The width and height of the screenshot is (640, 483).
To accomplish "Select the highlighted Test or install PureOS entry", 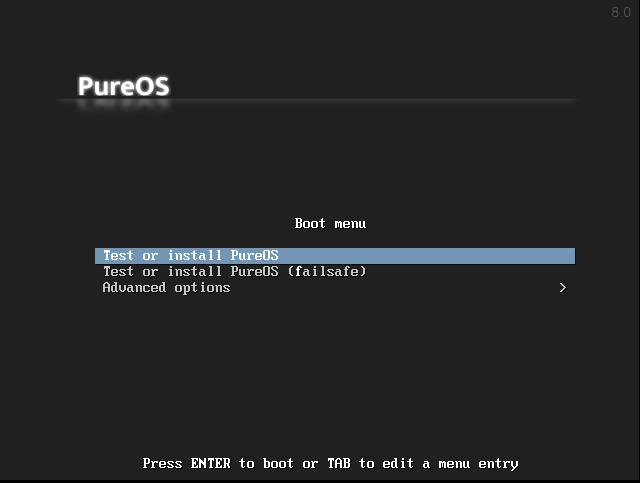I will (190, 256).
